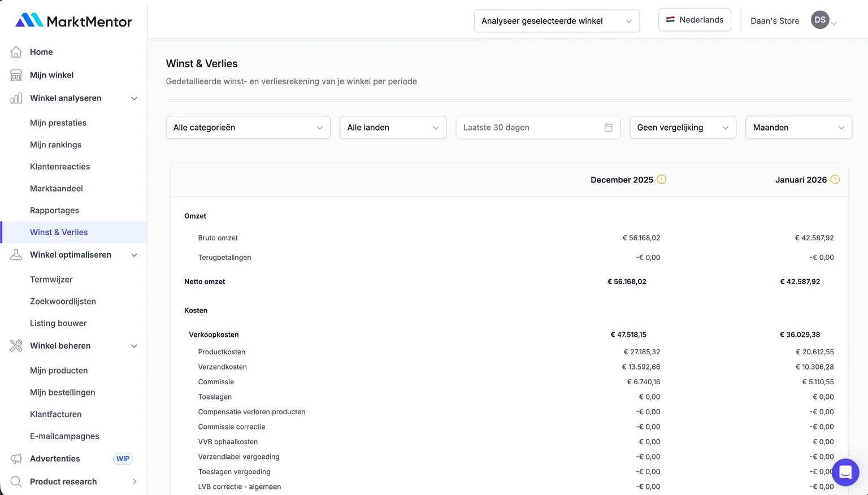Viewport: 868px width, 495px height.
Task: Open the Alle landen dropdown
Action: 393,128
